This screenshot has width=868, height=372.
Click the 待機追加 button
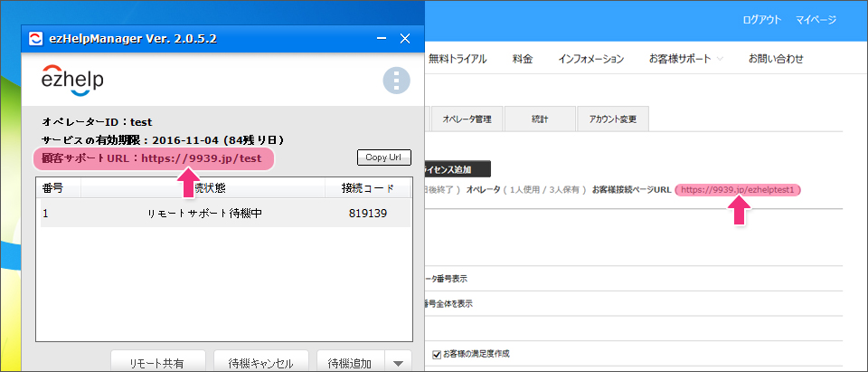[x=349, y=361]
